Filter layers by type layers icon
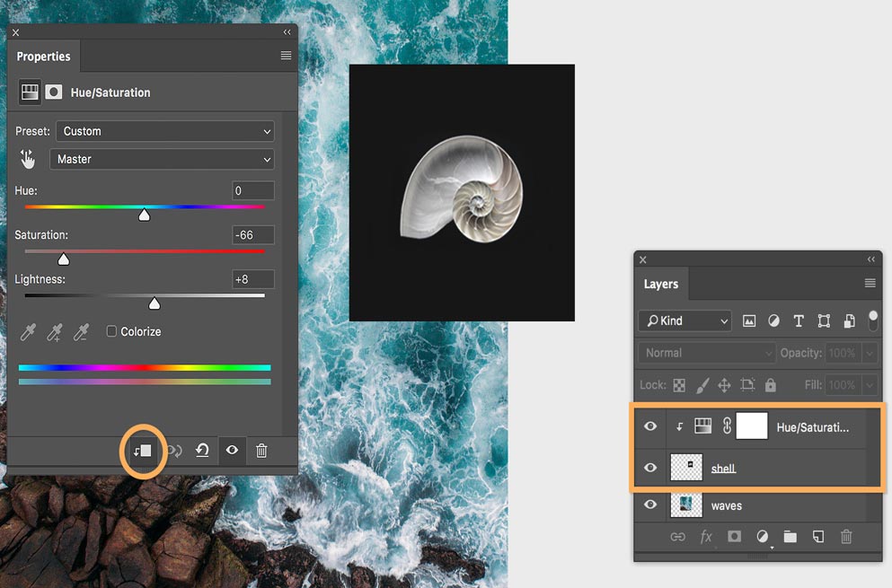The width and height of the screenshot is (892, 588). point(799,321)
